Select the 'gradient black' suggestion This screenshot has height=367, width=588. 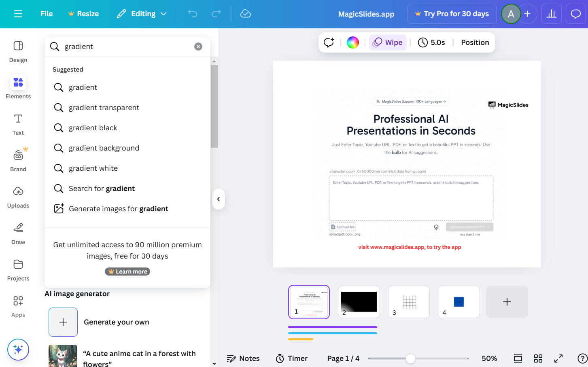127,128
